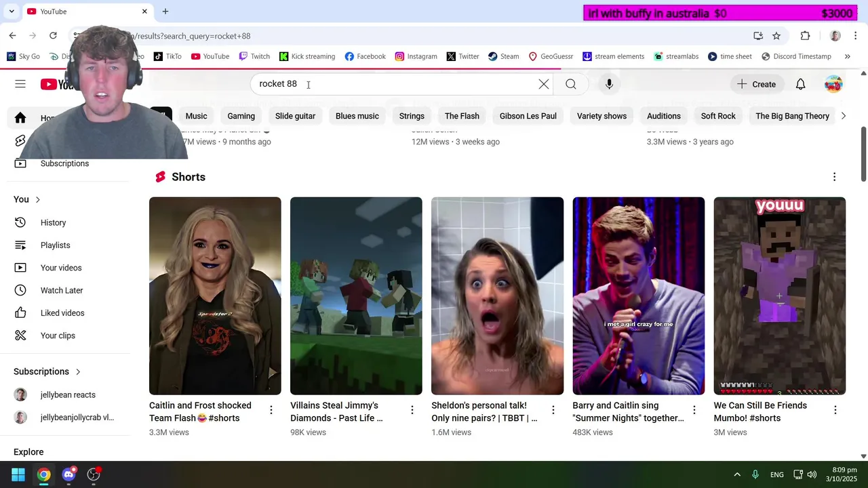
Task: Play the We Can Still Be Friends Mumbo thumbnail
Action: [779, 296]
